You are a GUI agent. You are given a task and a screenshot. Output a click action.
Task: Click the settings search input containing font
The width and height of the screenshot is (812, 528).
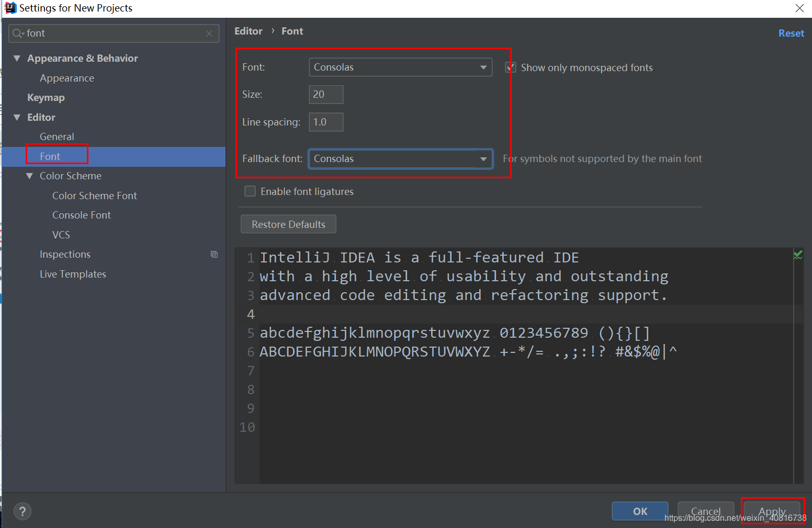click(114, 33)
